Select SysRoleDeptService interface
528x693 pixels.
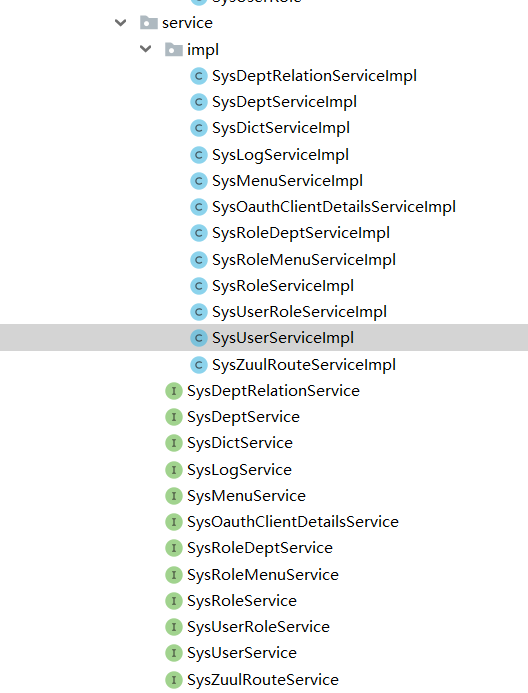(x=260, y=548)
